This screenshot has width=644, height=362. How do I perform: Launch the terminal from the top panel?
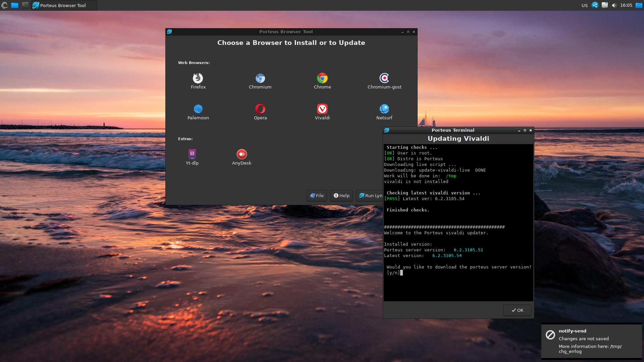point(25,5)
